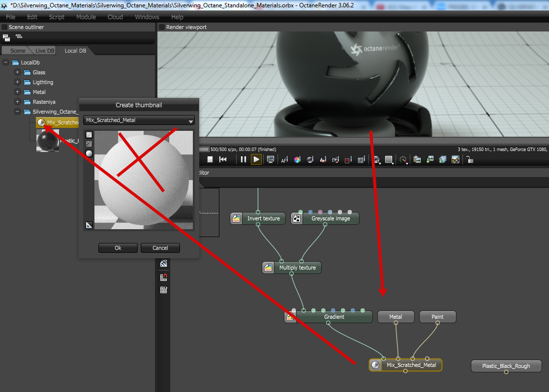Click the bottom triangle icon beside thumbnail preview
The height and width of the screenshot is (392, 549).
point(89,225)
